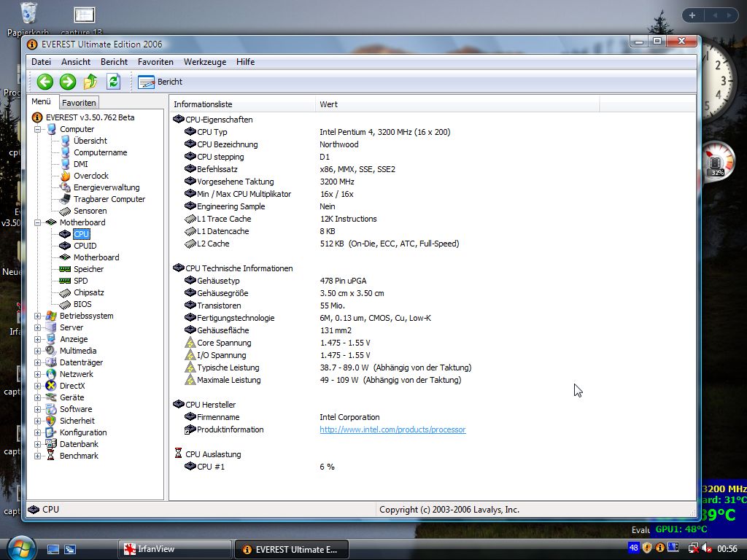Screen dimensions: 747x560
Task: Open the Hilfe menu
Action: (x=245, y=62)
